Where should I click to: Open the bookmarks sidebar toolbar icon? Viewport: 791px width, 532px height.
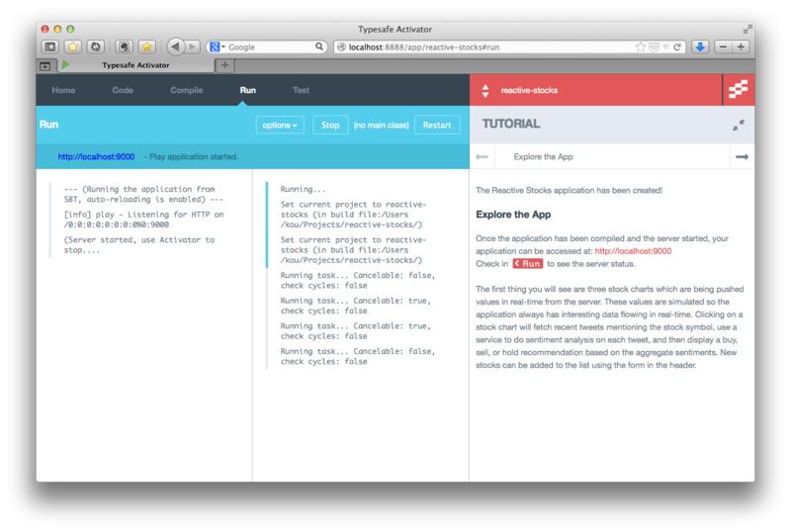coord(50,46)
